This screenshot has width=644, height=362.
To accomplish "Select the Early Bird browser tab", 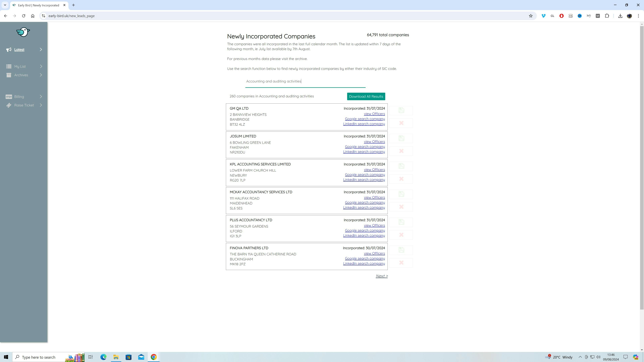I will (39, 5).
